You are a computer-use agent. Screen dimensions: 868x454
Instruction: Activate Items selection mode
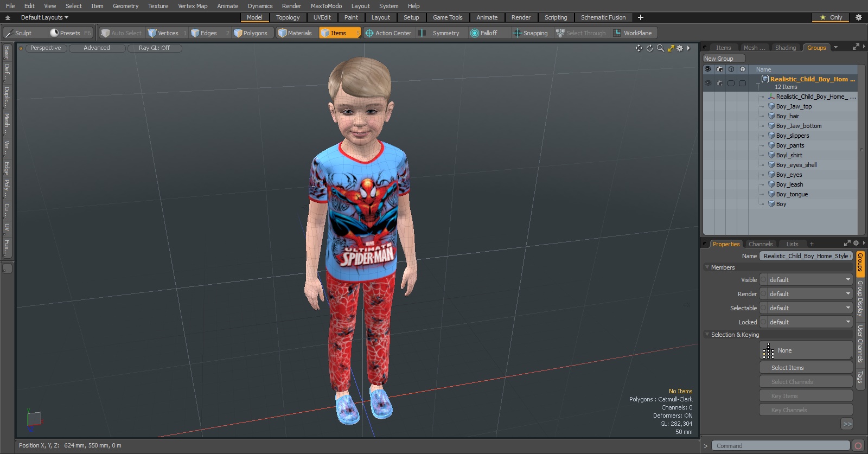tap(340, 33)
